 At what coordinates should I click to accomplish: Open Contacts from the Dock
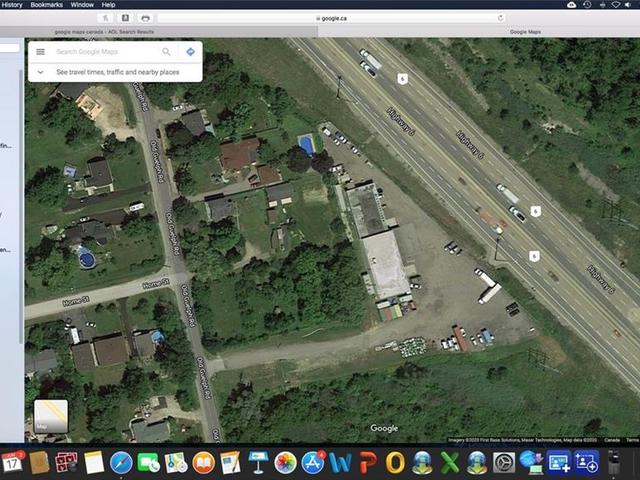coord(40,462)
